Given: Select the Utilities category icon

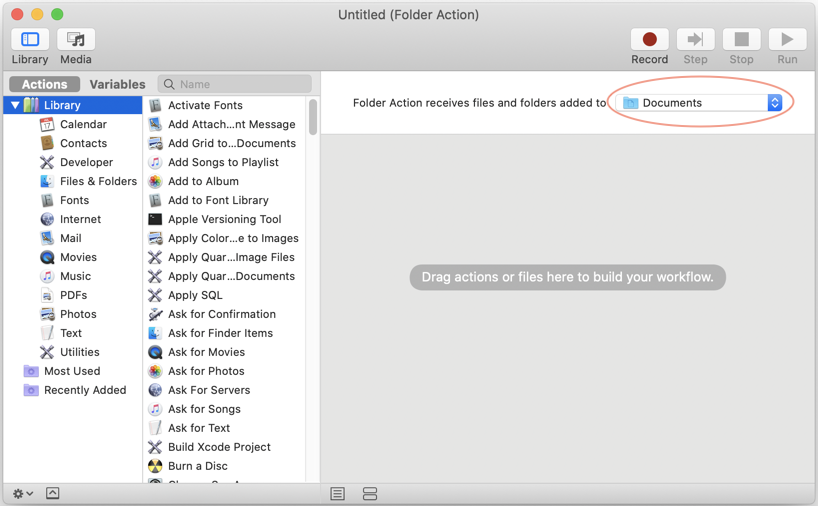Looking at the screenshot, I should [47, 352].
